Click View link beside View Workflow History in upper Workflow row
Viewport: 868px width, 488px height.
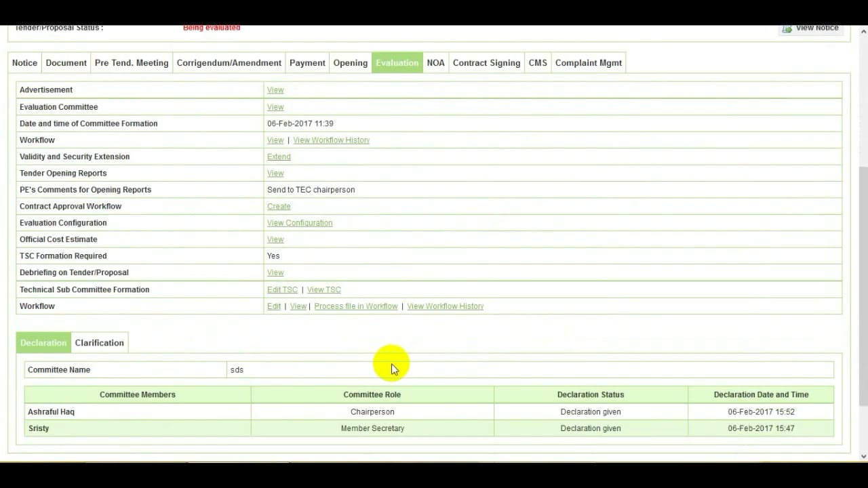click(x=275, y=140)
